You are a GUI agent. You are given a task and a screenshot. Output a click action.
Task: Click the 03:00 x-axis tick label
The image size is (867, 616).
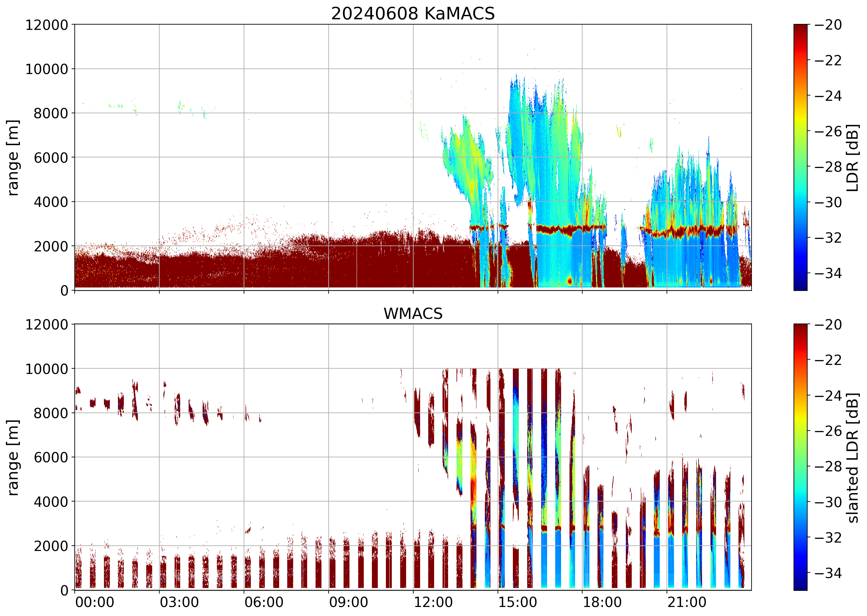click(x=179, y=602)
